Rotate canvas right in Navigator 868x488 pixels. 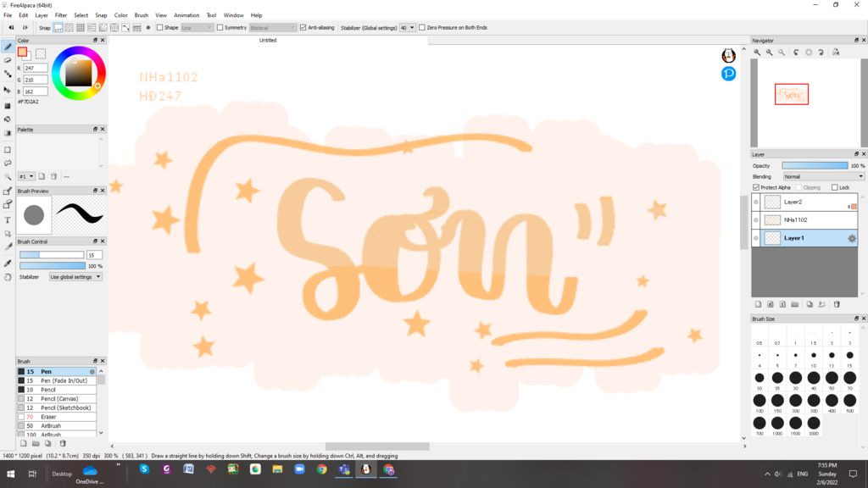click(821, 52)
